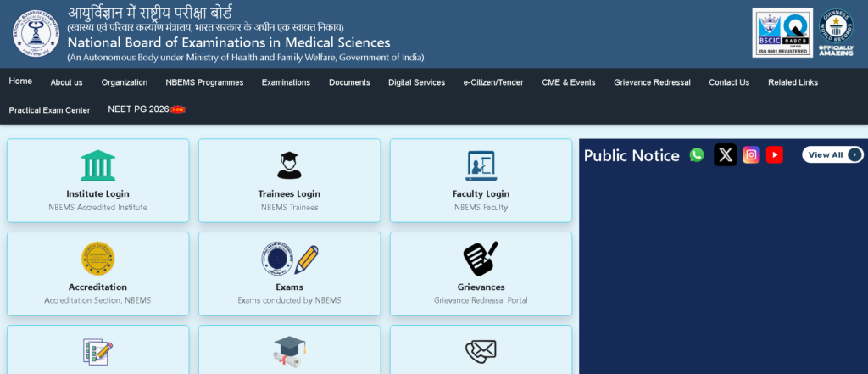
Task: Open the NEET PG 2026 link
Action: pyautogui.click(x=138, y=109)
